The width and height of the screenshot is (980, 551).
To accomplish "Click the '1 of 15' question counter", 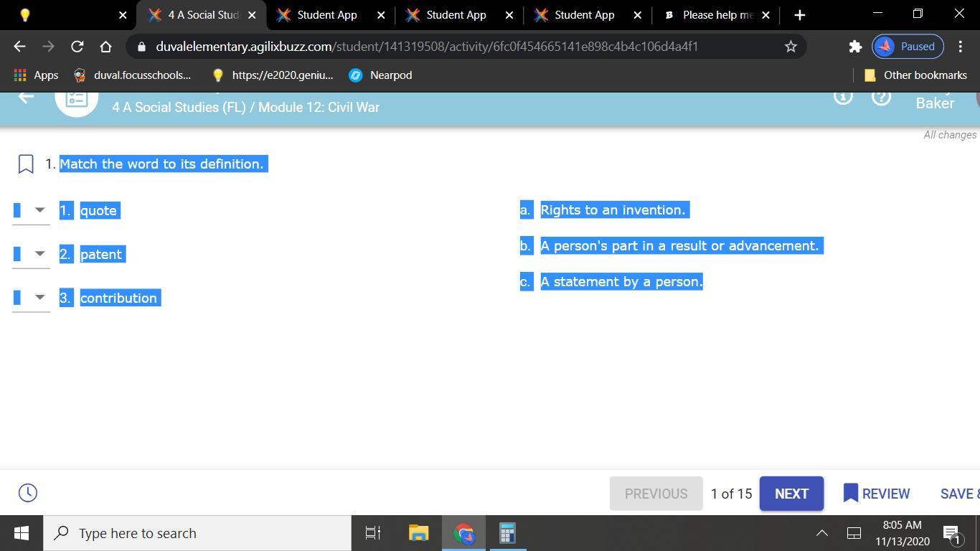I will (x=731, y=494).
